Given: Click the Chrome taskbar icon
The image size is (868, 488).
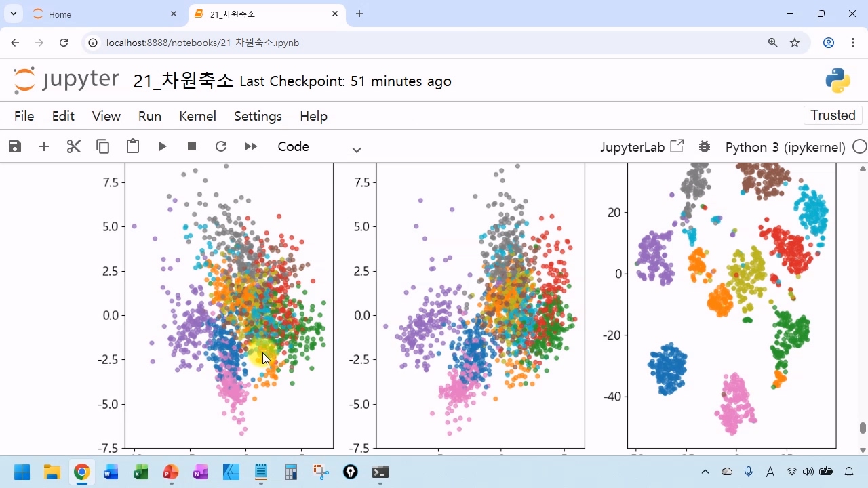Looking at the screenshot, I should [81, 472].
